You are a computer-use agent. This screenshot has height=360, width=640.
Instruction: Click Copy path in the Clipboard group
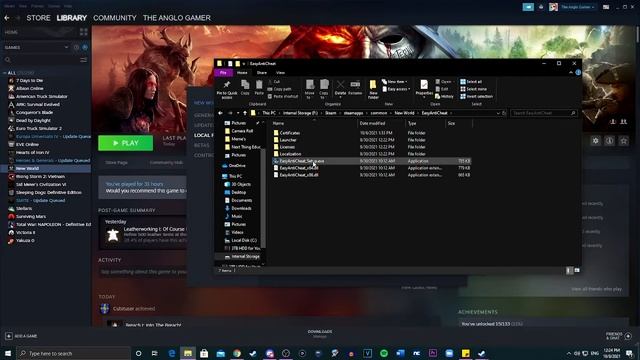point(280,89)
